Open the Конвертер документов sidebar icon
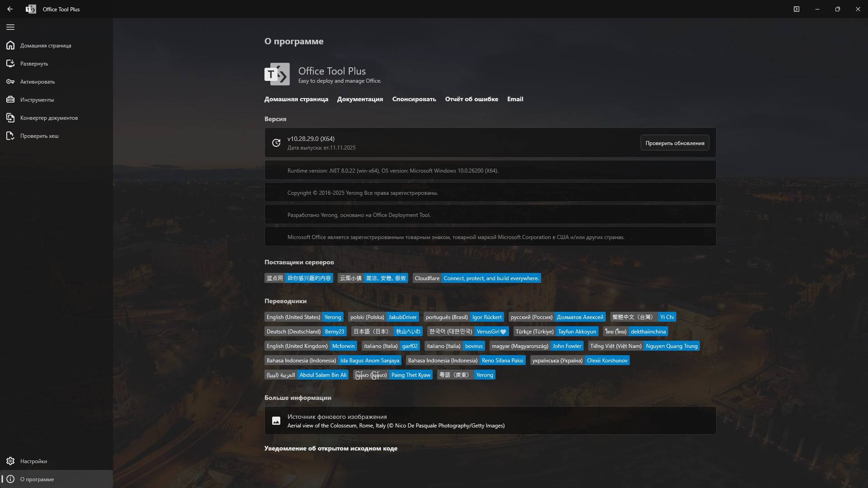Viewport: 868px width, 488px height. pyautogui.click(x=10, y=118)
